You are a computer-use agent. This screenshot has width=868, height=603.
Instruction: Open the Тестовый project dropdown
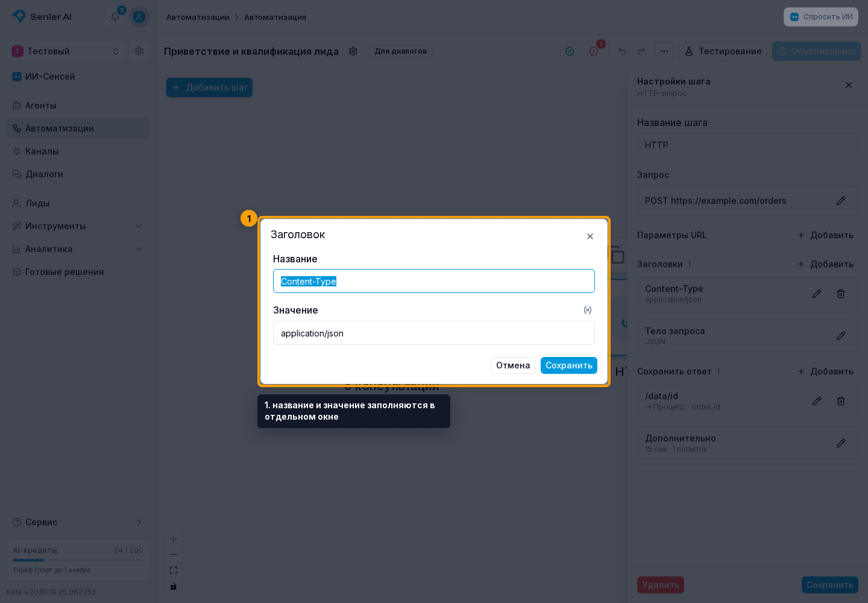pos(66,51)
